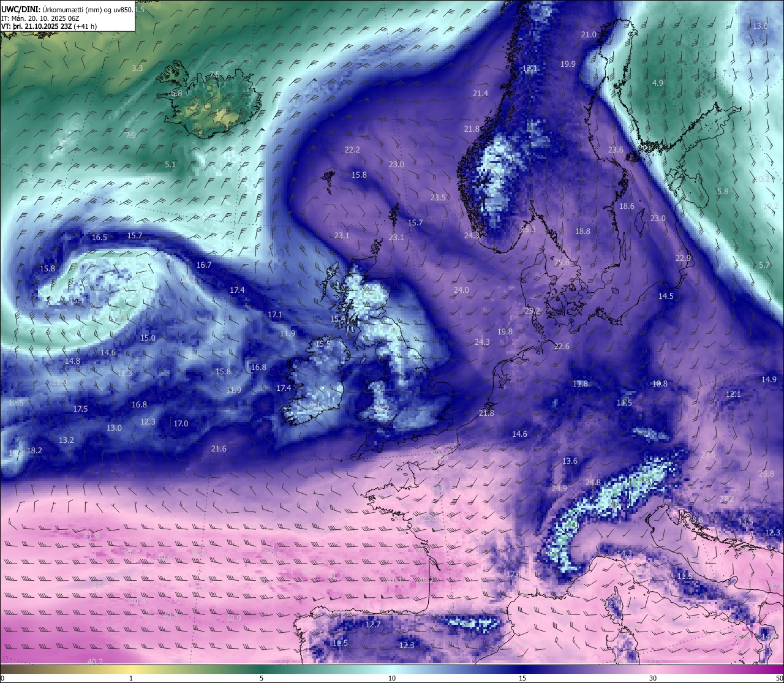The width and height of the screenshot is (784, 683).
Task: Click the 17.0 value on the map
Action: point(181,423)
